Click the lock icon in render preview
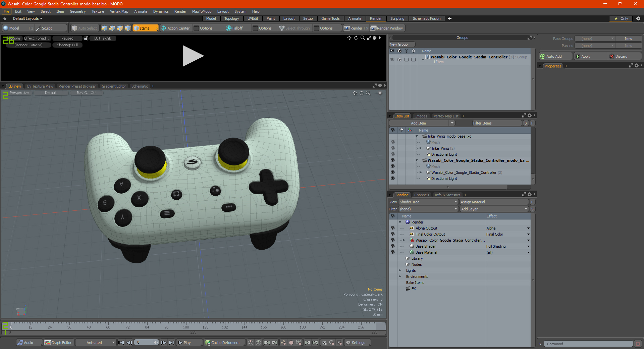This screenshot has width=644, height=349. tap(86, 38)
